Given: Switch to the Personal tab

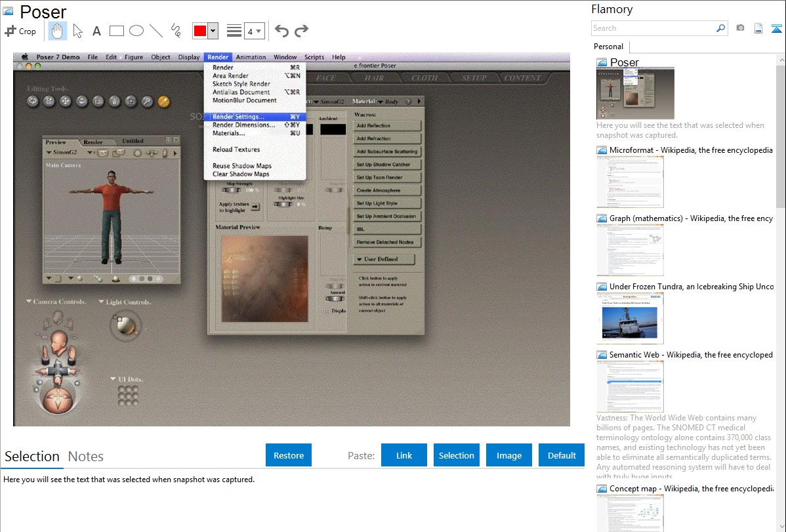Looking at the screenshot, I should pos(609,46).
